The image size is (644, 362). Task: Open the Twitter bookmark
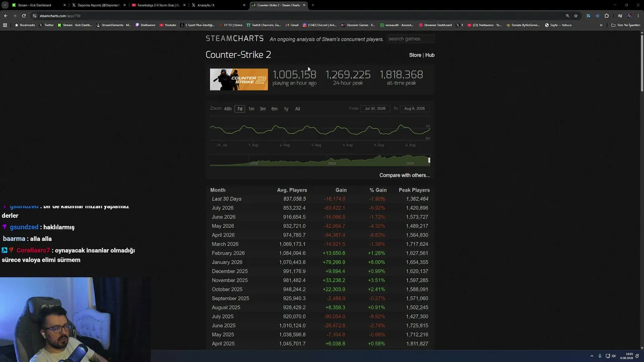(x=46, y=25)
